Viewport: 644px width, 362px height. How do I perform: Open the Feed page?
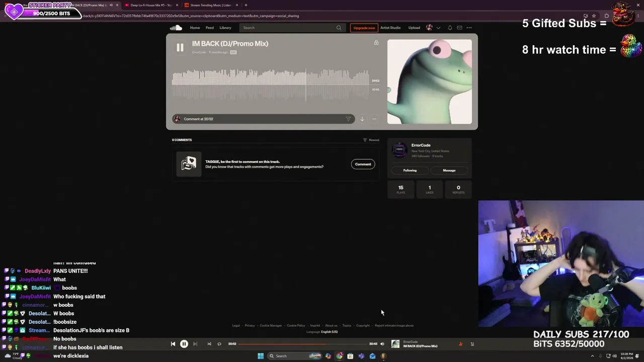click(x=210, y=28)
